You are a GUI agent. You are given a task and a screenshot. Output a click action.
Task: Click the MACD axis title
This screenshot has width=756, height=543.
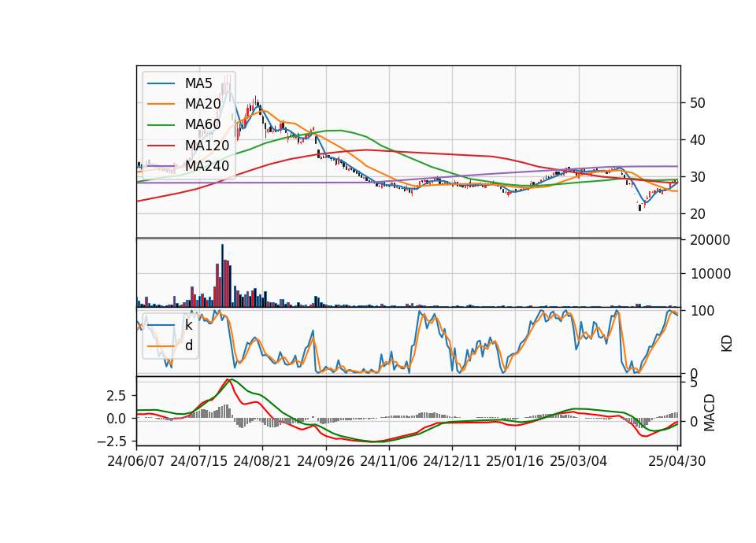pyautogui.click(x=710, y=412)
